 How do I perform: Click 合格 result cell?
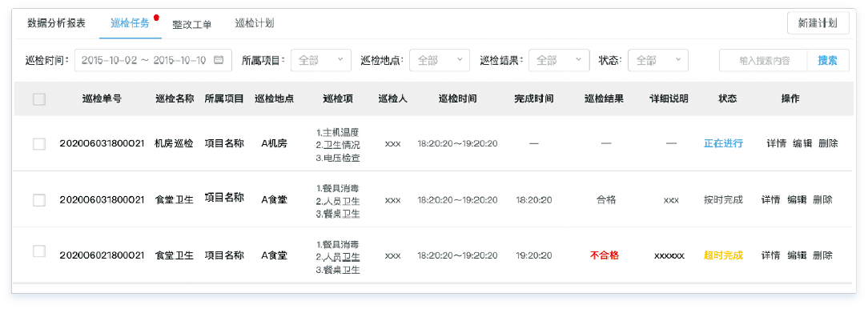click(x=606, y=200)
